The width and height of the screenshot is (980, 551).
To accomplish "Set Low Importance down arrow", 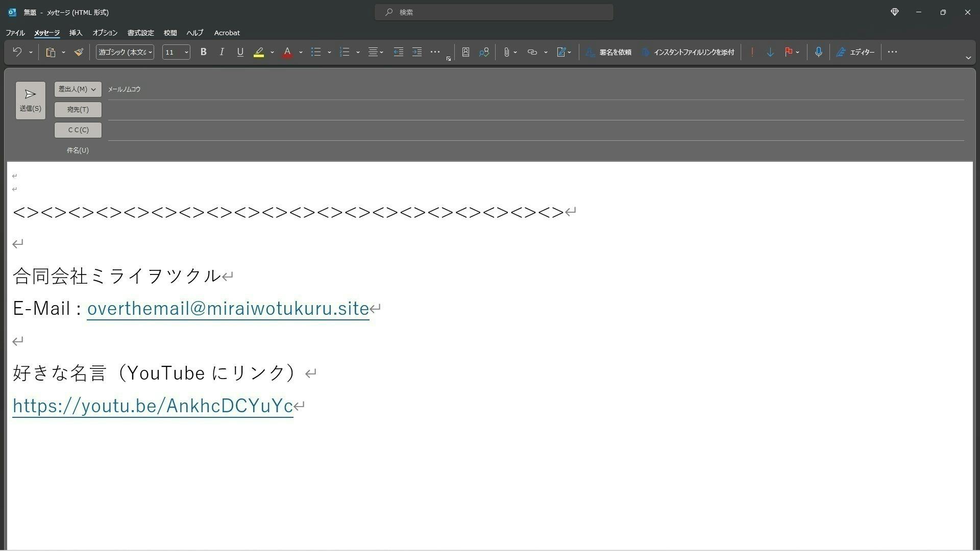I will pos(770,52).
